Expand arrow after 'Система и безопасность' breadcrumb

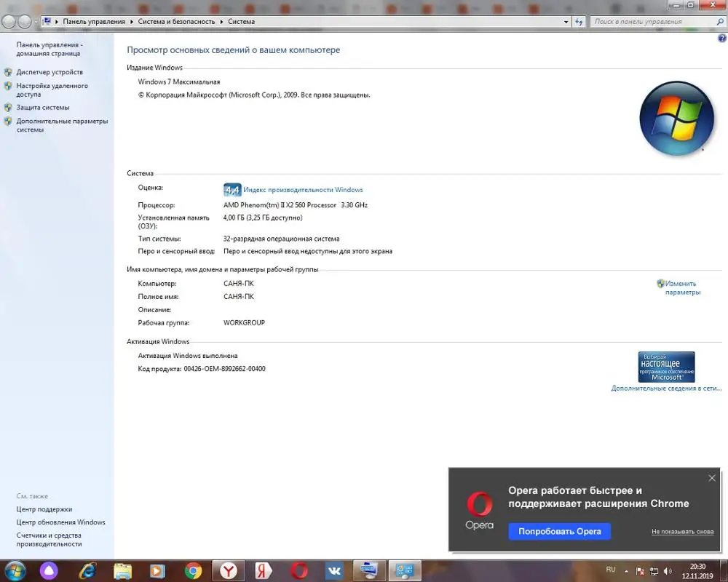222,22
